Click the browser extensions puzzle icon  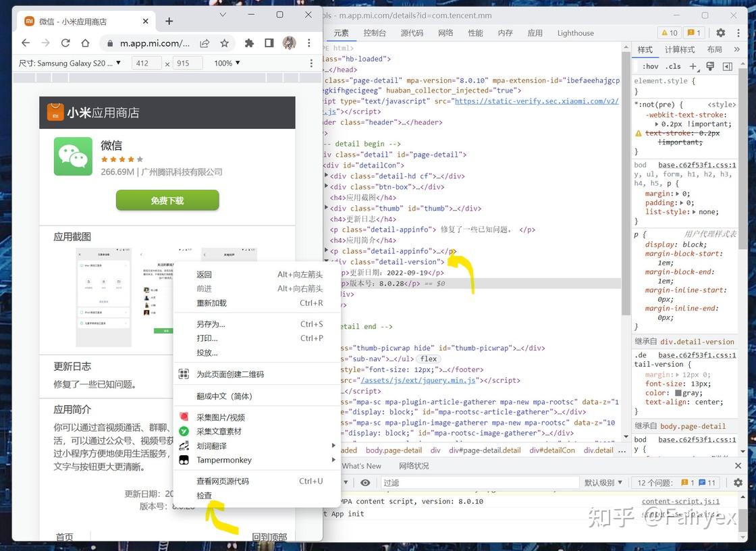pos(249,43)
